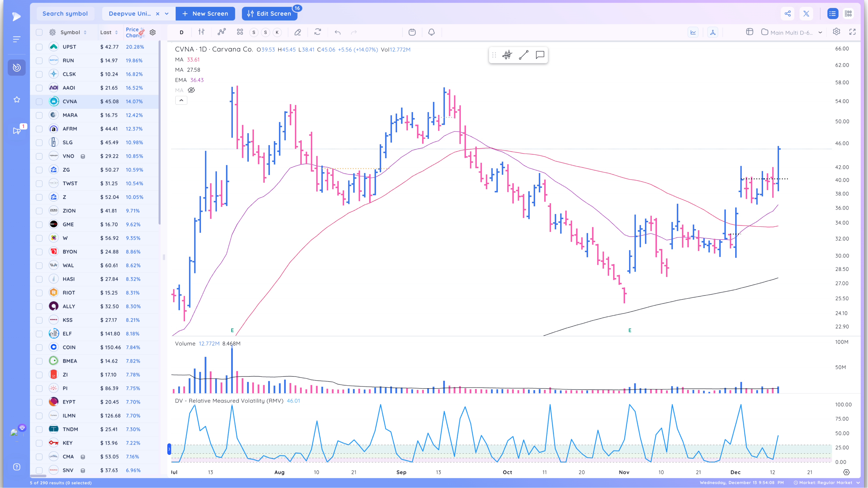The width and height of the screenshot is (868, 488).
Task: Tick the CLSK row checkbox
Action: [x=39, y=74]
